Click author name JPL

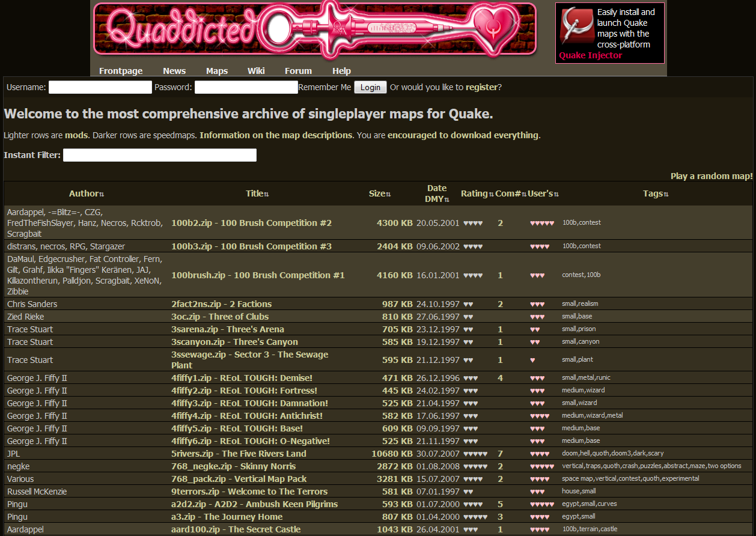click(13, 454)
